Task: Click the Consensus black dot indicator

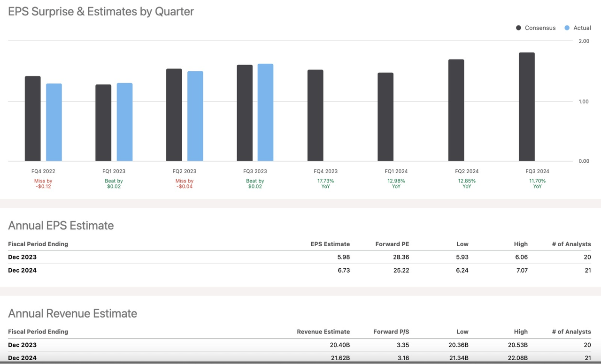Action: (x=518, y=28)
